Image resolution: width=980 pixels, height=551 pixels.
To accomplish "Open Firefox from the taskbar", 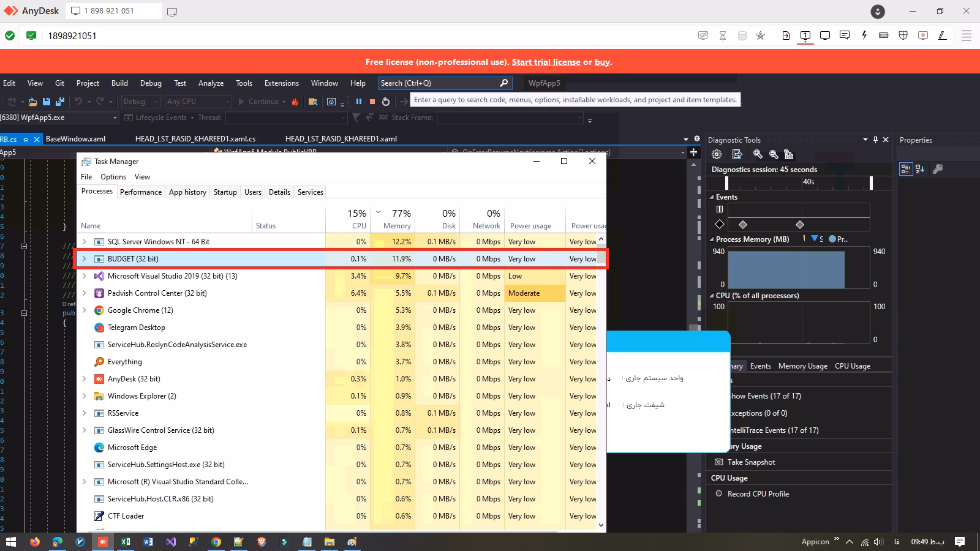I will [34, 542].
